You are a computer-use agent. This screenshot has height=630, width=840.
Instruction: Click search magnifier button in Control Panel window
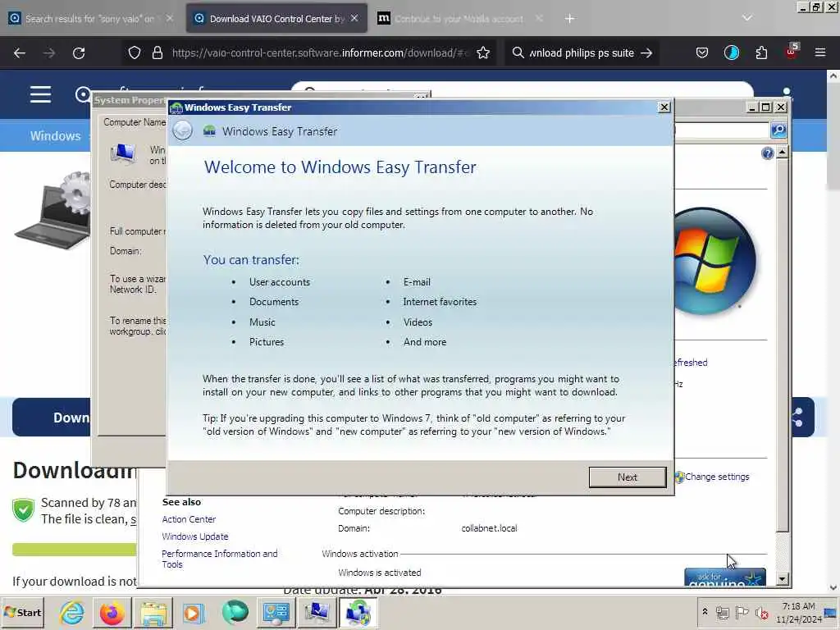click(x=778, y=130)
